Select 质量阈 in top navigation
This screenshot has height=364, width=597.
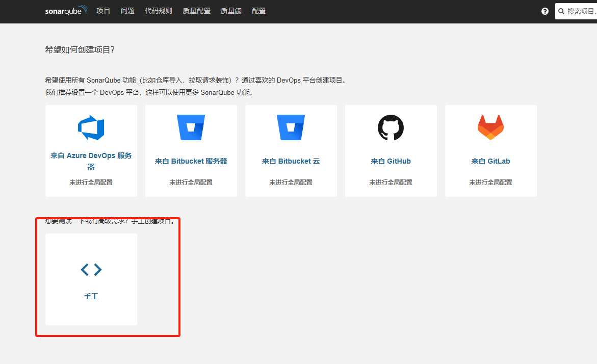231,11
